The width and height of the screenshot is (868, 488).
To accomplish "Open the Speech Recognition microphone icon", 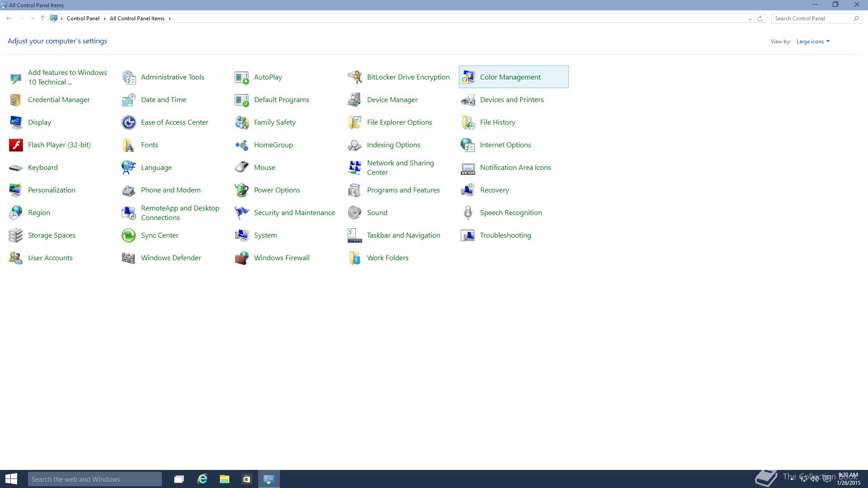I will pyautogui.click(x=468, y=213).
